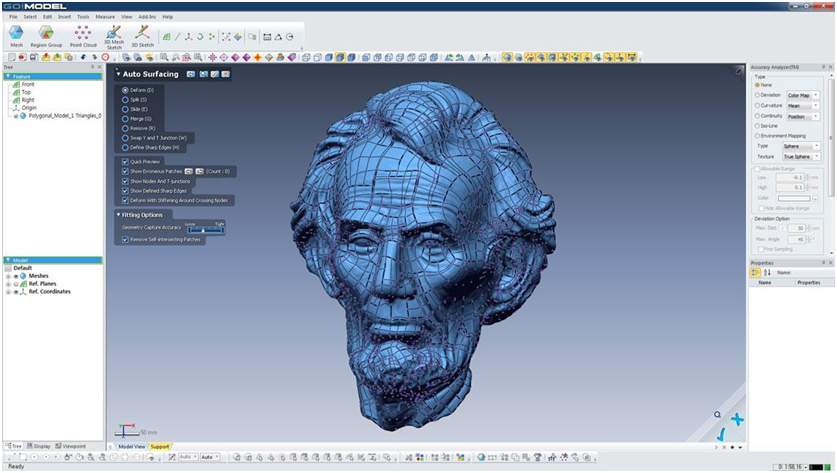
Task: Select the Front plane in tree
Action: coord(28,84)
